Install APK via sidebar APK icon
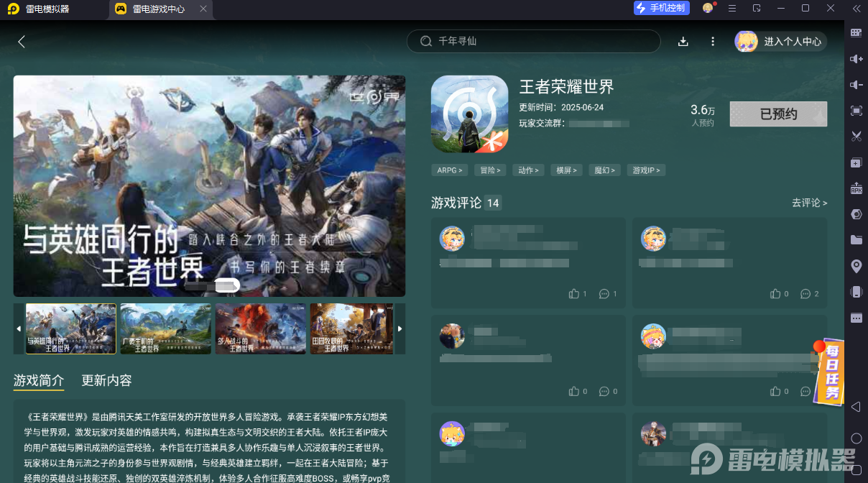Image resolution: width=868 pixels, height=483 pixels. pos(856,188)
